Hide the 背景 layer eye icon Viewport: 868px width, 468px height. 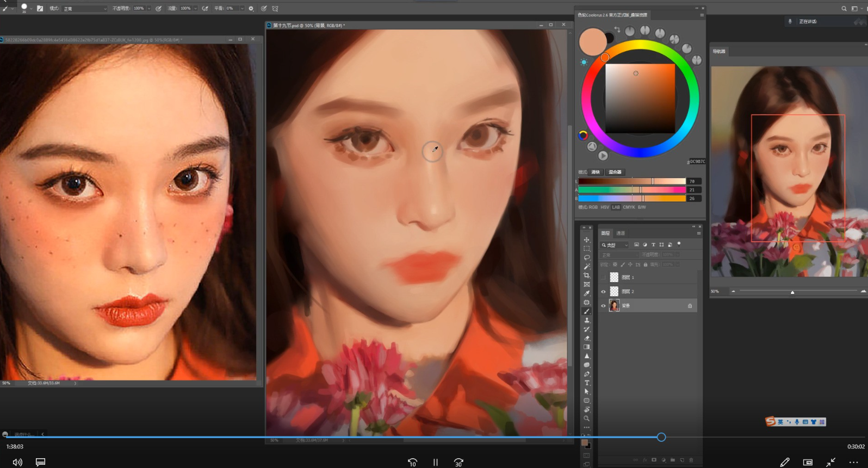pos(603,305)
